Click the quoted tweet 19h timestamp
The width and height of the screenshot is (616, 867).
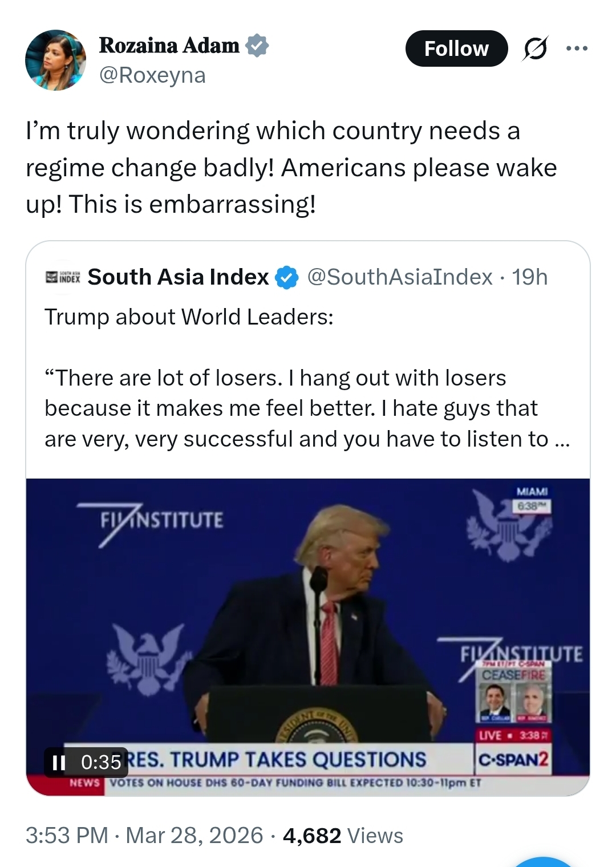530,277
